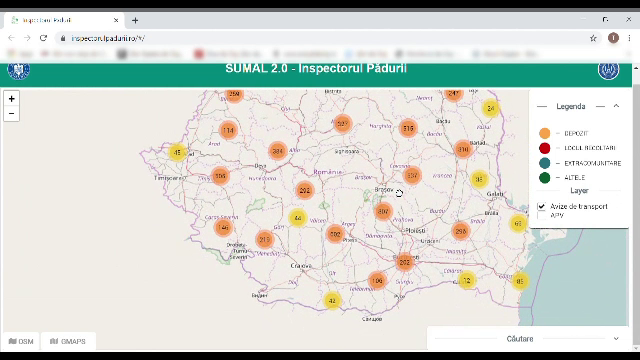Open the yellow 35 cluster marker
The image size is (640, 360).
pos(479,179)
